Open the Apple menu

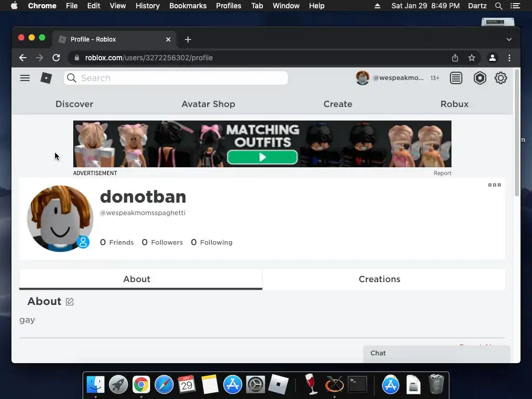pos(14,6)
